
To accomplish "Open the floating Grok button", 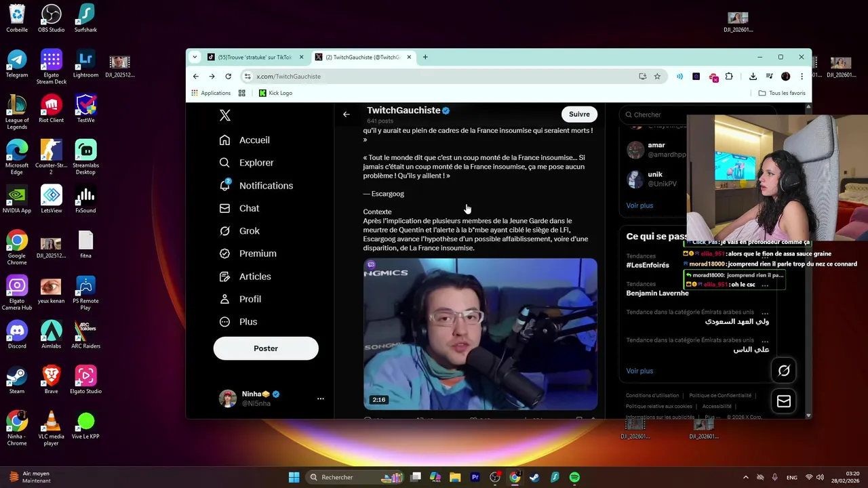I will 784,371.
